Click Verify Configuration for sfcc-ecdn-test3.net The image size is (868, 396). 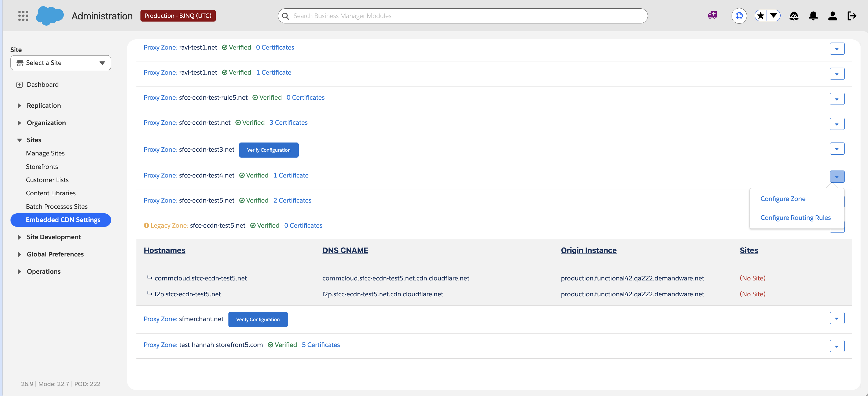coord(269,150)
